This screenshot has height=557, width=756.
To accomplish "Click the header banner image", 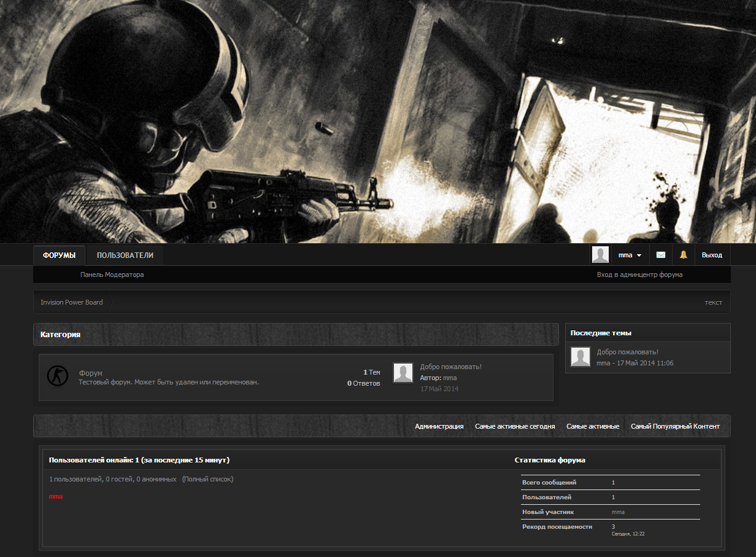I will (x=378, y=122).
